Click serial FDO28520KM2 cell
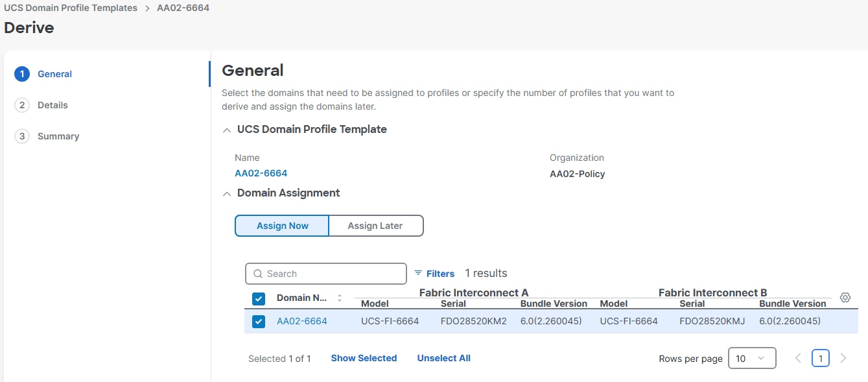Viewport: 868px width, 382px height. coord(473,321)
